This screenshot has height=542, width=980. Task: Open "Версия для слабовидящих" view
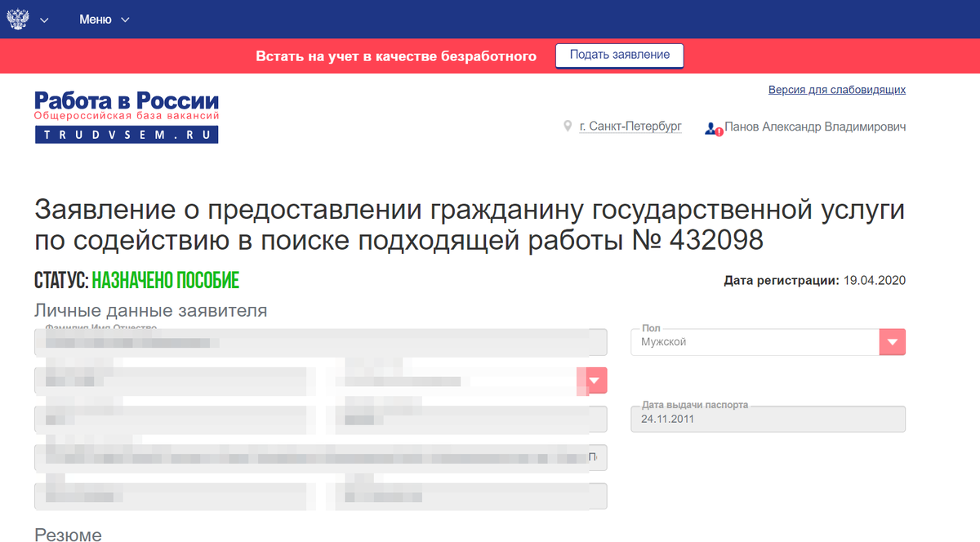click(835, 90)
